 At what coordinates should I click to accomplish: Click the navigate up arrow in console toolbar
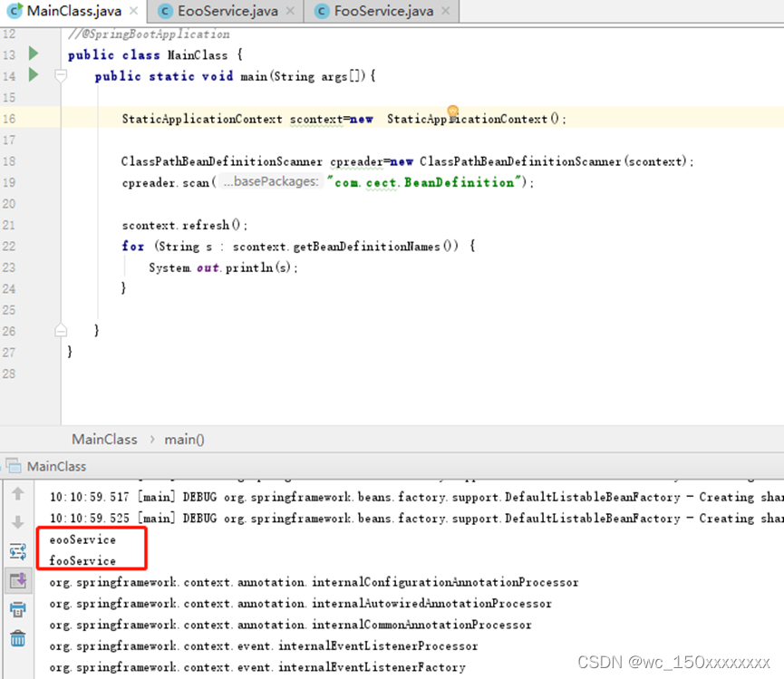[18, 494]
